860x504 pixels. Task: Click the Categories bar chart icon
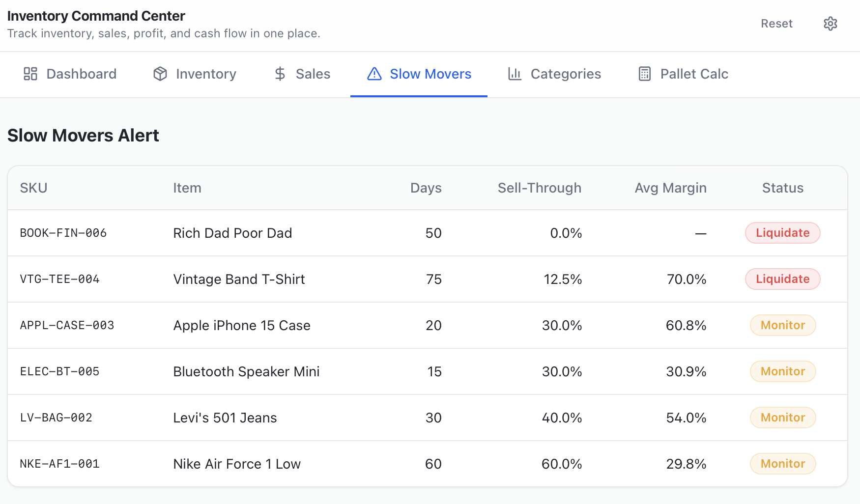tap(515, 74)
